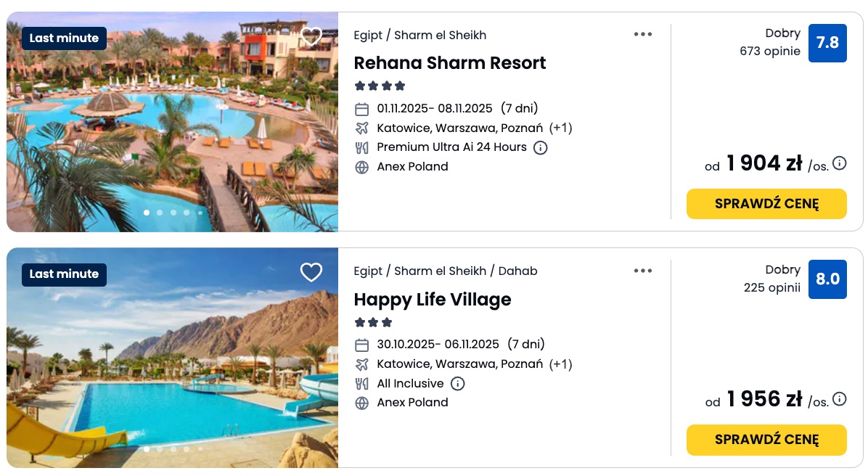Show info for Premium Ultra Ai 24 Hours
868x476 pixels.
click(x=541, y=147)
